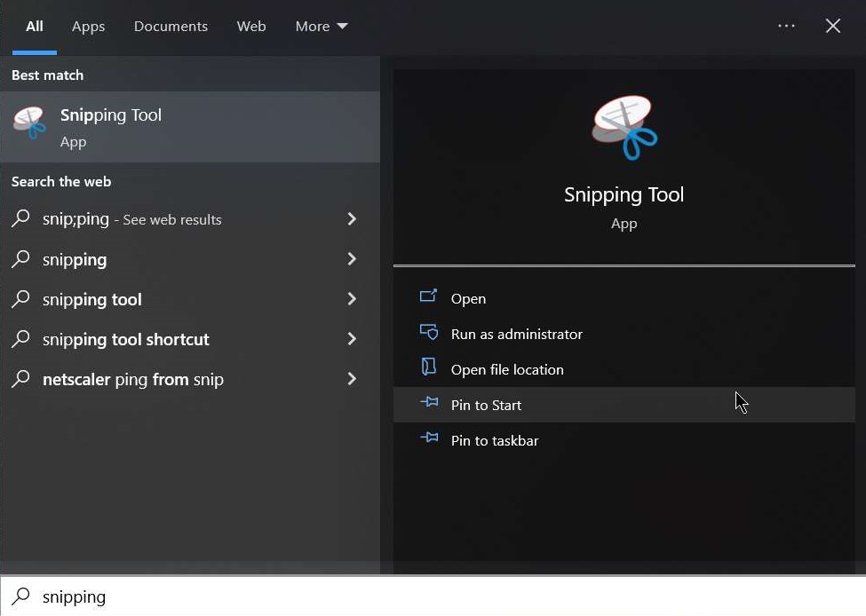Click the Run as administrator shield icon
The height and width of the screenshot is (616, 866).
click(x=429, y=333)
